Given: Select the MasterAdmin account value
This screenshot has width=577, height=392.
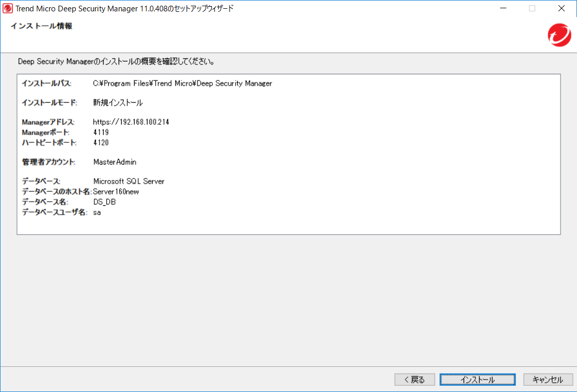Looking at the screenshot, I should click(x=115, y=162).
